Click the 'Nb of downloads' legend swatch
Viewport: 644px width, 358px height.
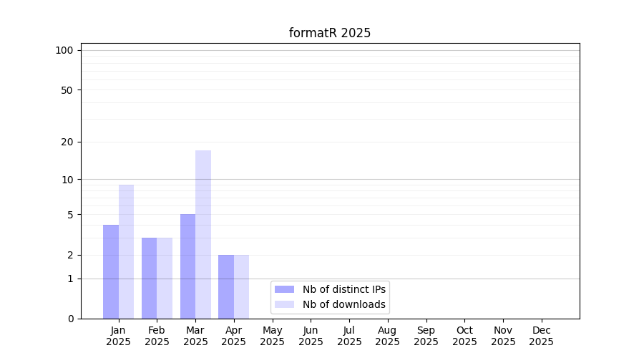tap(284, 304)
